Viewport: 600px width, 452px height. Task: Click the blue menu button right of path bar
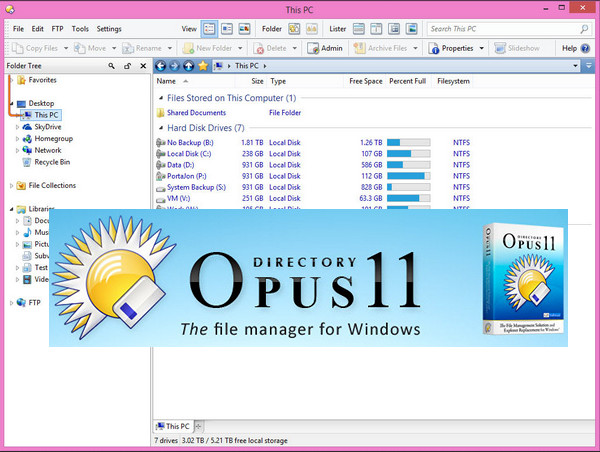click(x=589, y=66)
